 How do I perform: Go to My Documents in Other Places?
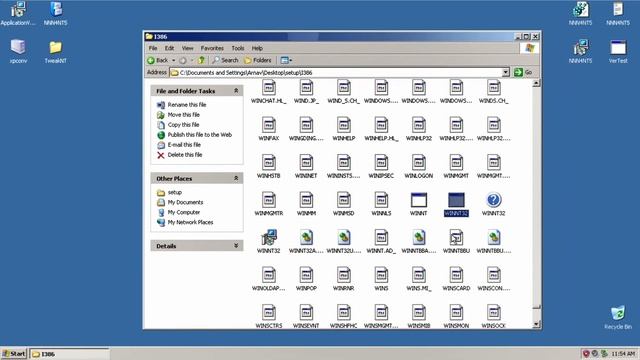pos(185,202)
